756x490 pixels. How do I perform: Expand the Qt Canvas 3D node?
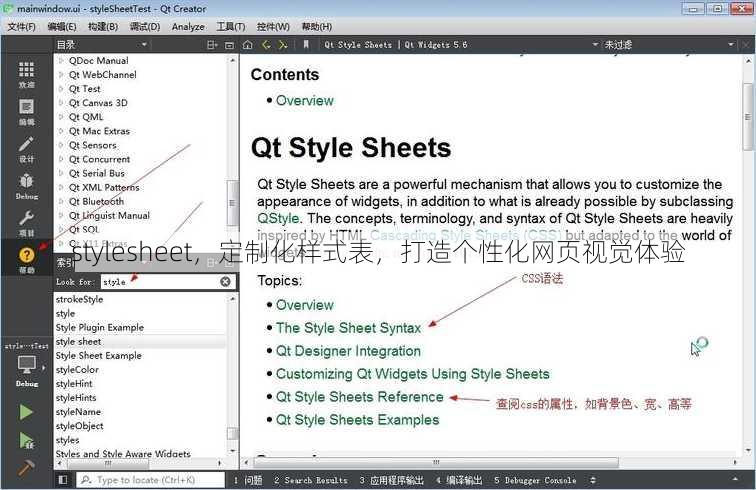[61, 103]
